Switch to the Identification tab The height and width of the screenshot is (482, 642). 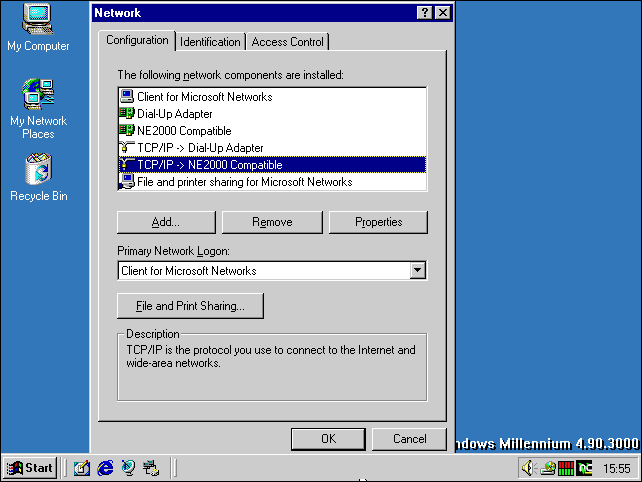210,42
